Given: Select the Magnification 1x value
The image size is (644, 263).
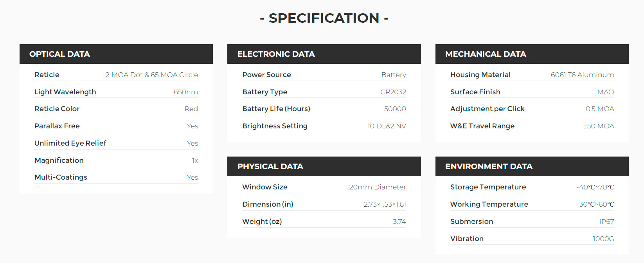Looking at the screenshot, I should point(195,160).
